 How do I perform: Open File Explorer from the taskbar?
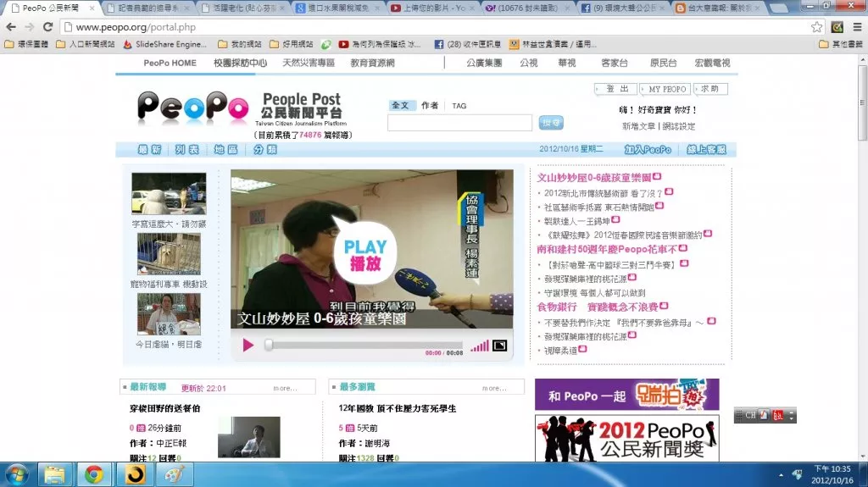tap(54, 475)
